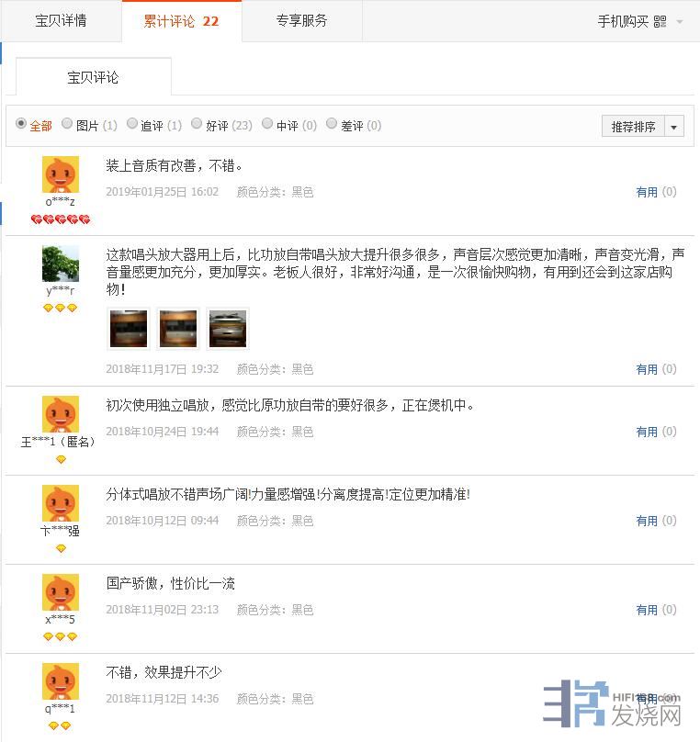This screenshot has height=742, width=700.
Task: Expand the 手机购买 dropdown arrow
Action: pos(680,22)
